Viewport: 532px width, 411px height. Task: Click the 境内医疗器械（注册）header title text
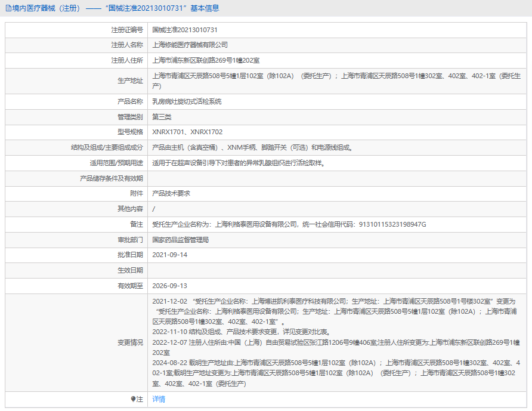click(46, 8)
